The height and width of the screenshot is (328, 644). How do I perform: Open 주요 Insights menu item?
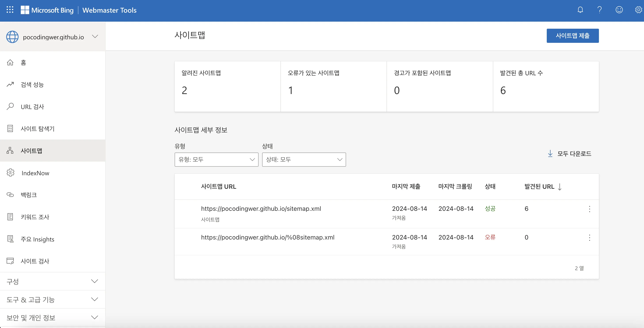click(x=53, y=239)
